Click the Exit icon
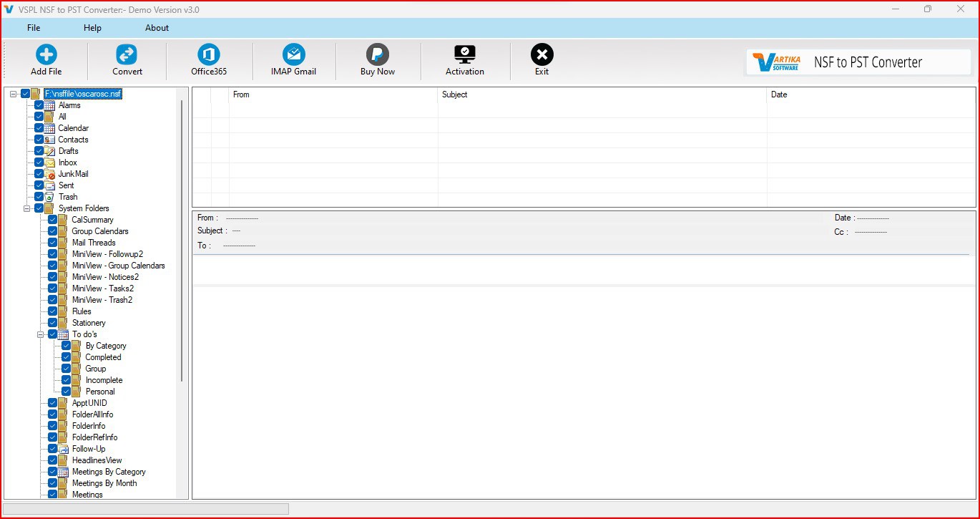The image size is (980, 519). [x=542, y=59]
